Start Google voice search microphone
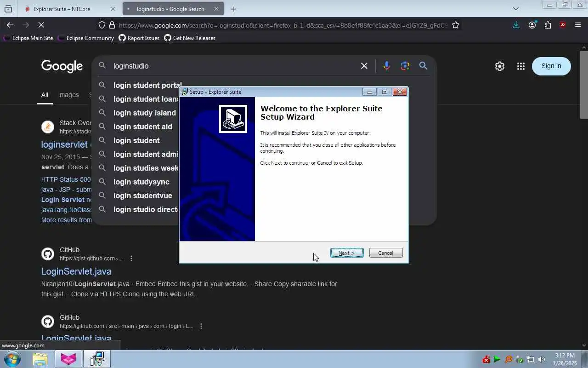Screen dimensions: 588x368 [387, 66]
